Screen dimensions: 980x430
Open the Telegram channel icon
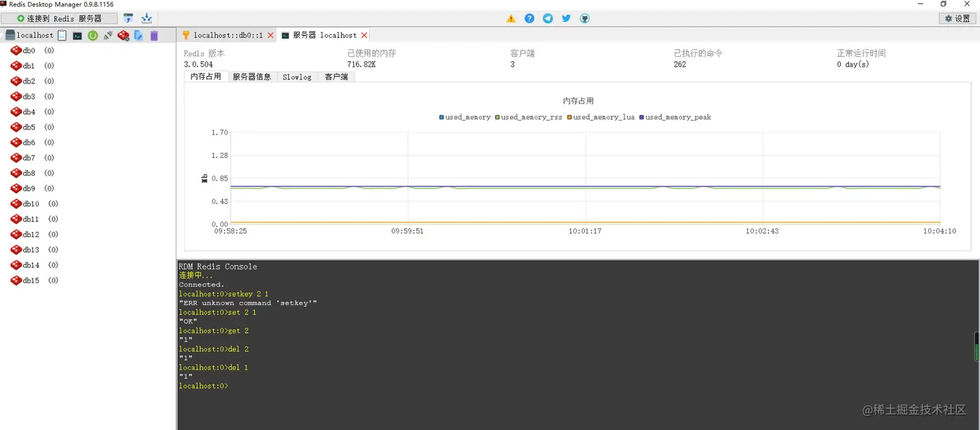[548, 19]
